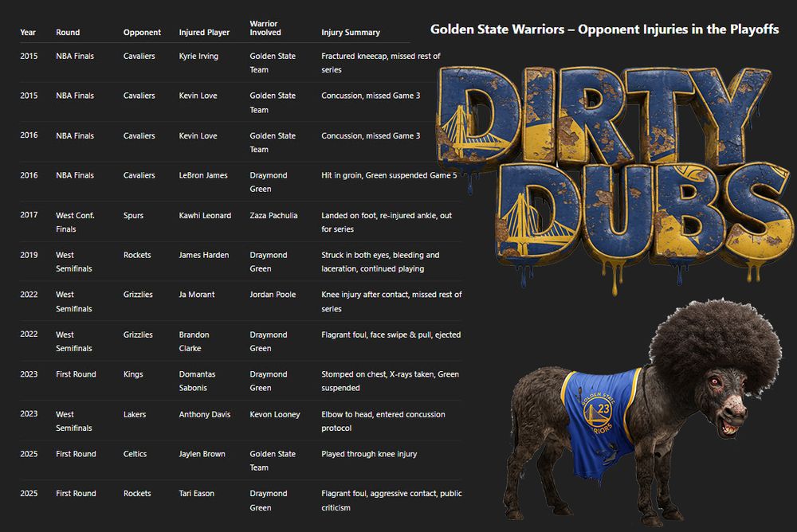Click 'Elbow to head, entered concussion protocol'

click(x=383, y=421)
